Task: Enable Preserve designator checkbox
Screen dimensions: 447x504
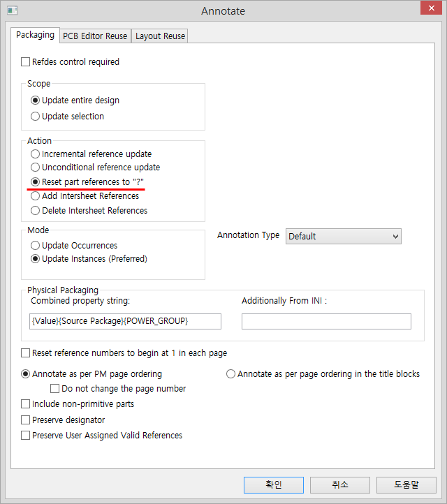Action: pos(25,420)
